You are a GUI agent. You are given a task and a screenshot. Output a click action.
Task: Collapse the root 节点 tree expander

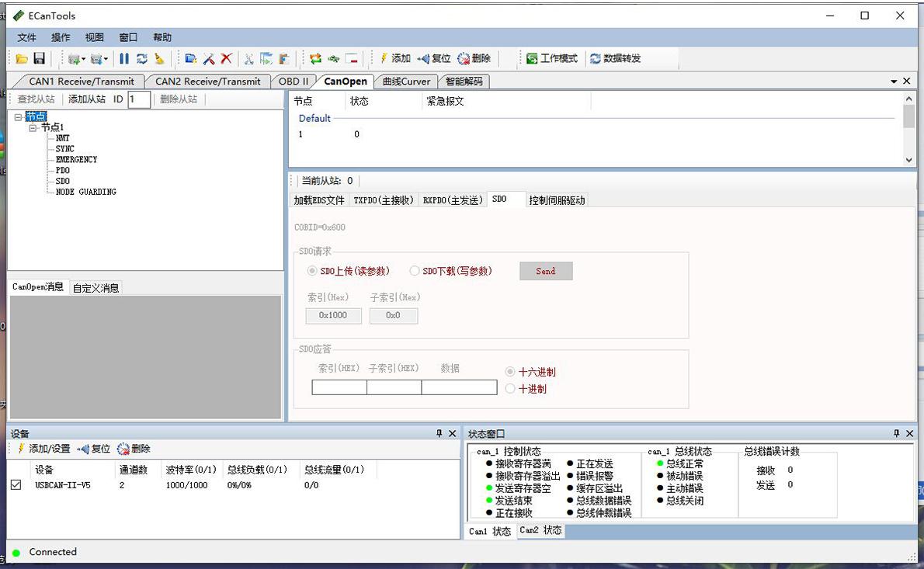(x=18, y=116)
